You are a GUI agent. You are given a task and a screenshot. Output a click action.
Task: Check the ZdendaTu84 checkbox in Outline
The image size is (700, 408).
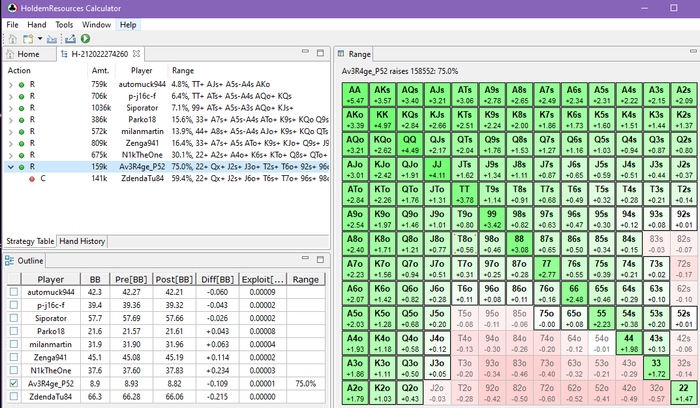tap(14, 396)
